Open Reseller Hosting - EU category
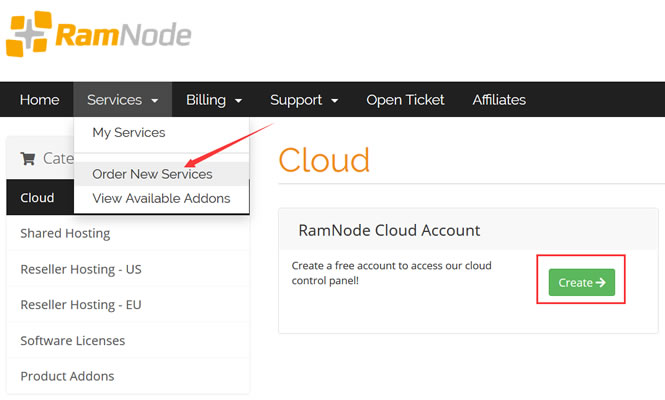665x400 pixels. pos(128,305)
